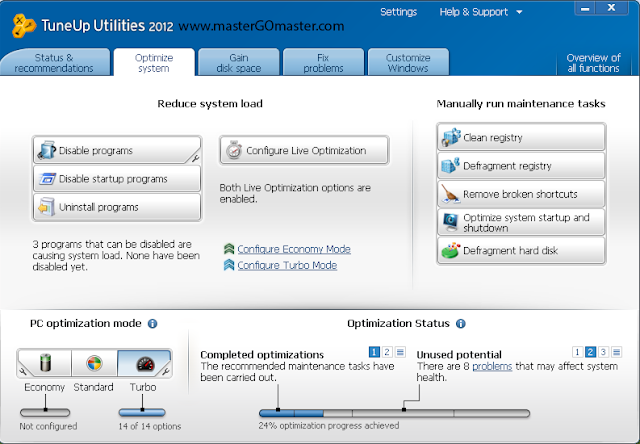Image resolution: width=640 pixels, height=444 pixels.
Task: Click the Defragment registry icon
Action: (x=451, y=165)
